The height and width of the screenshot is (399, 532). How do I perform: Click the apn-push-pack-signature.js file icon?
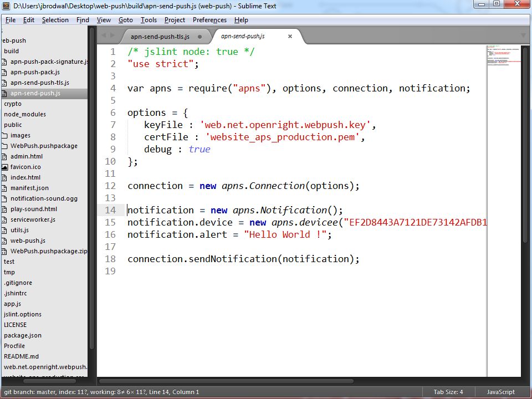point(4,62)
